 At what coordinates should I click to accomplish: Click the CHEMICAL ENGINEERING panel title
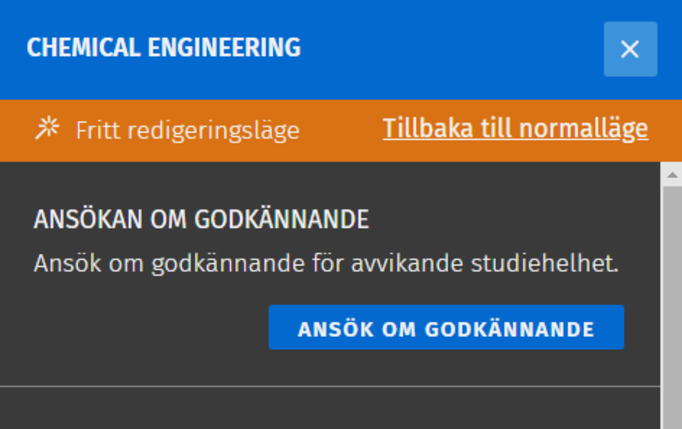pos(163,47)
